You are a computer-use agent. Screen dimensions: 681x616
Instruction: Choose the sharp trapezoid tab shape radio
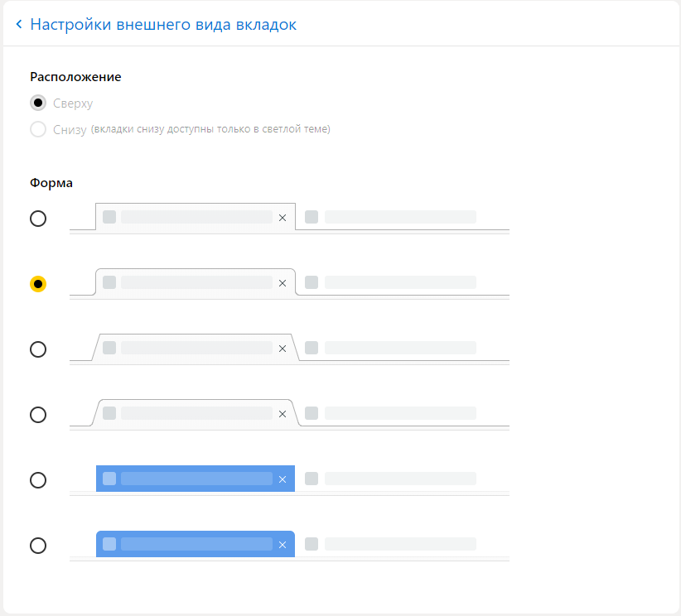[38, 349]
